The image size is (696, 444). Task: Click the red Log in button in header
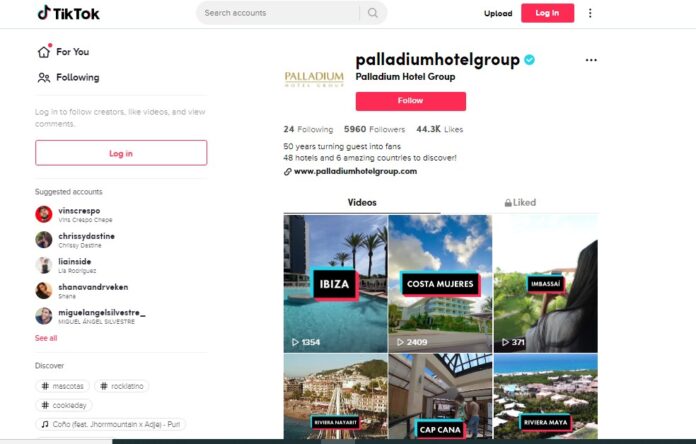click(547, 13)
